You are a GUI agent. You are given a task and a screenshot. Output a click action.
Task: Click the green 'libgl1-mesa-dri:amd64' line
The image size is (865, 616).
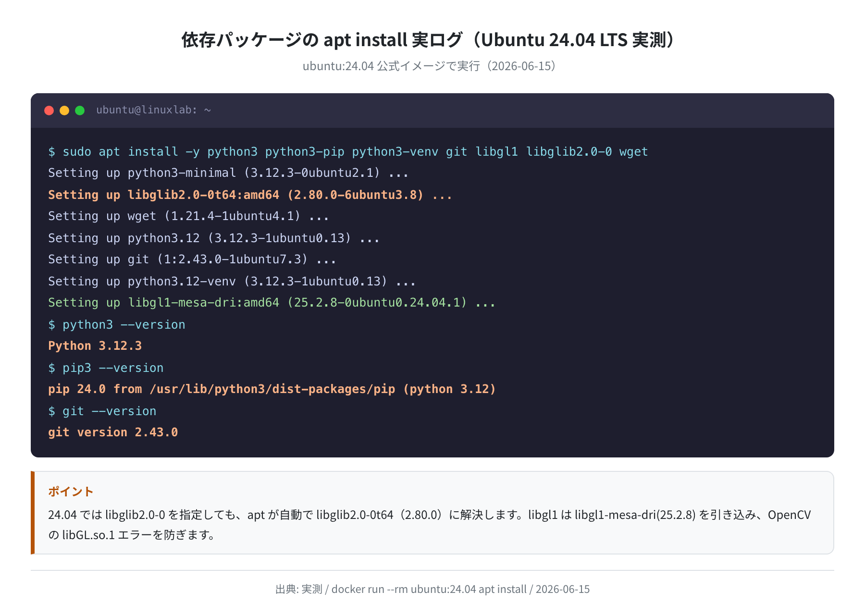click(272, 303)
